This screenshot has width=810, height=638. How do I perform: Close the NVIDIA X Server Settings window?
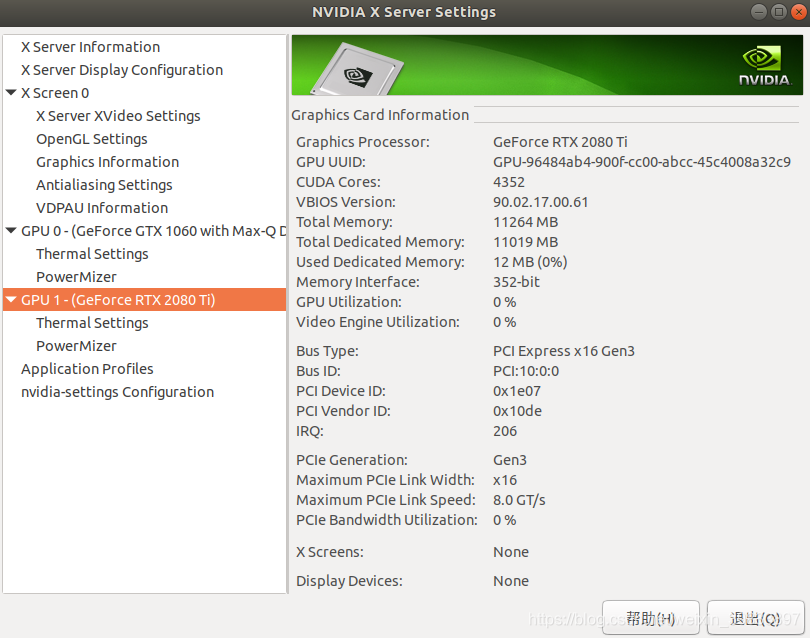[x=799, y=12]
